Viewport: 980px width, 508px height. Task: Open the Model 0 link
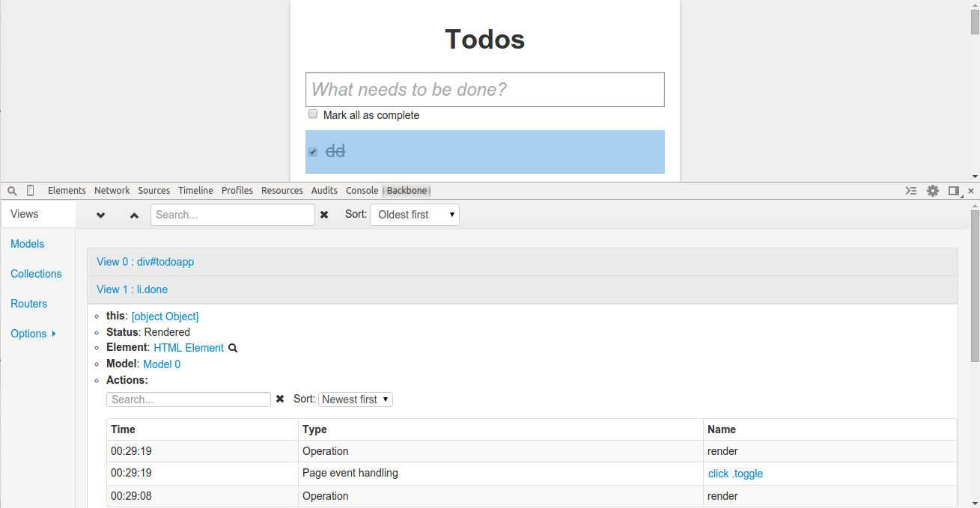pos(162,364)
